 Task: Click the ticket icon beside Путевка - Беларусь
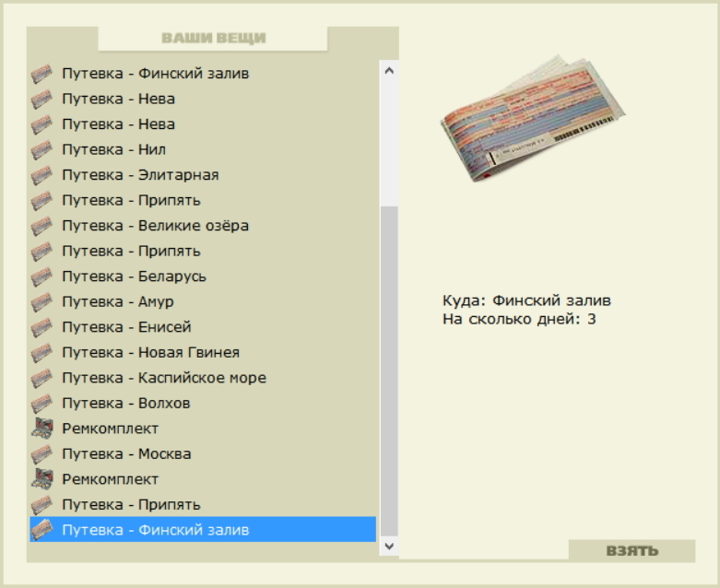(41, 276)
